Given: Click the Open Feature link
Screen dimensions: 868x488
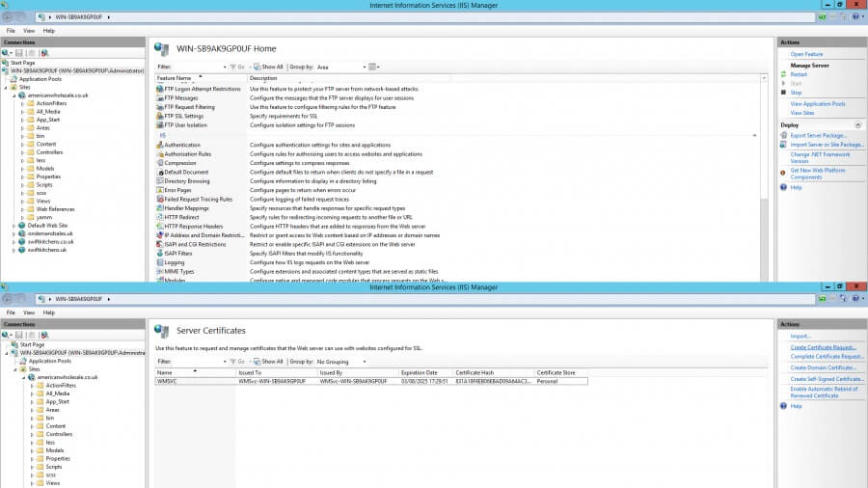Looking at the screenshot, I should (x=806, y=54).
